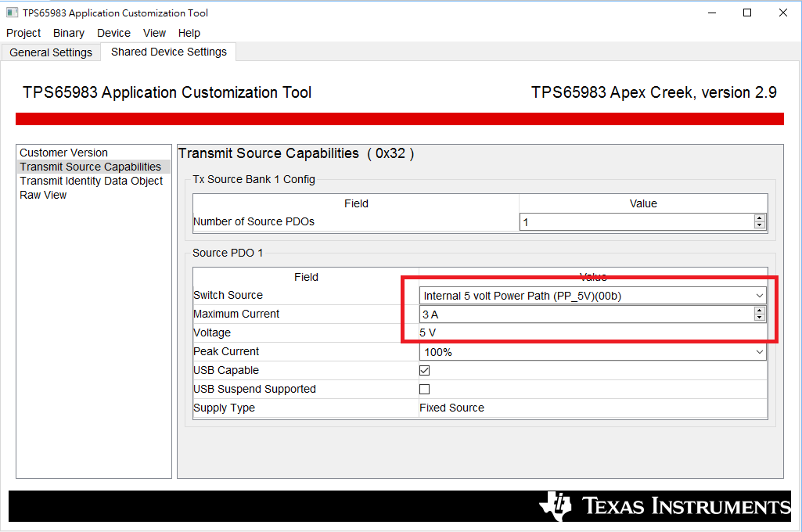
Task: Click the 5 V voltage value
Action: tap(427, 333)
